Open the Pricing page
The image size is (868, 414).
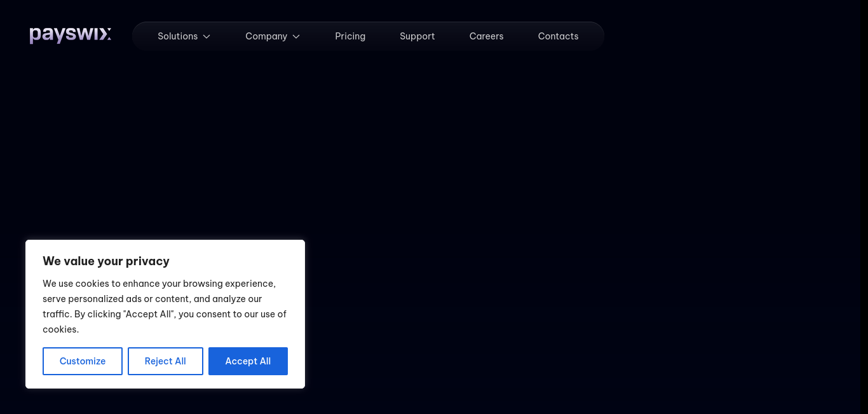tap(350, 36)
